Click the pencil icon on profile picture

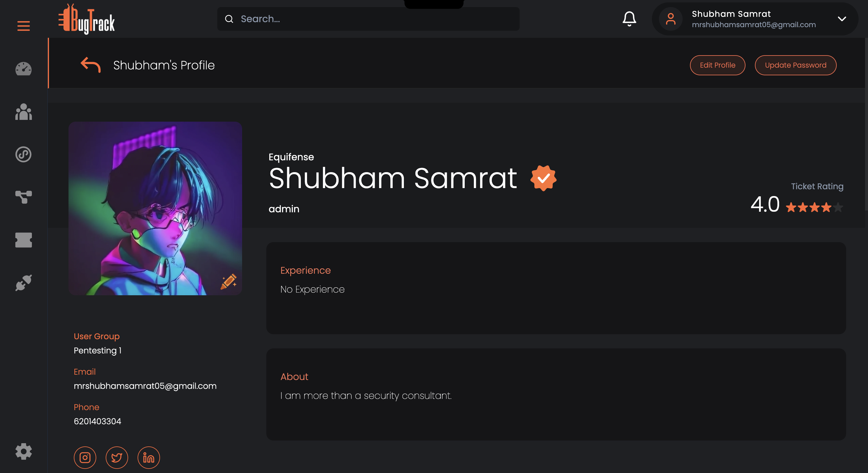coord(229,282)
